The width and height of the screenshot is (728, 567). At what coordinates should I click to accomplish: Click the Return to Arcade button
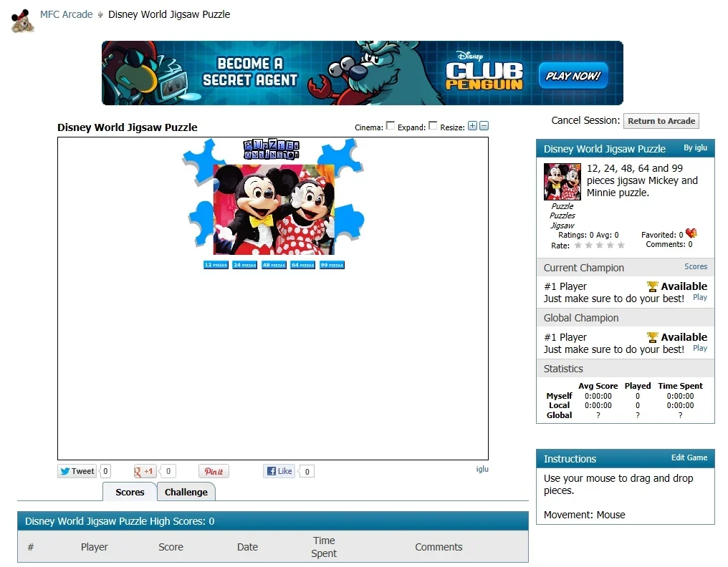pos(661,121)
